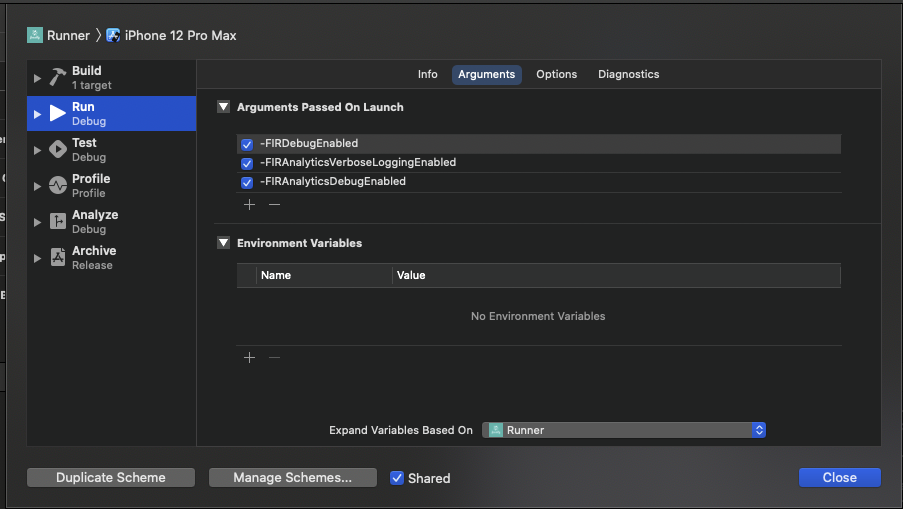Uncheck the -FIRDebugEnabled argument

tap(247, 144)
